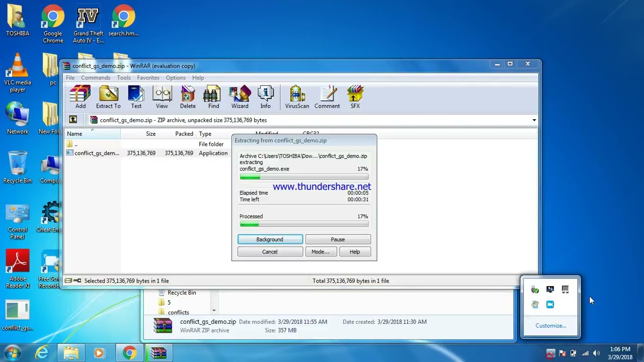Open Windows Explorer from the taskbar
The image size is (644, 362).
coord(71,353)
